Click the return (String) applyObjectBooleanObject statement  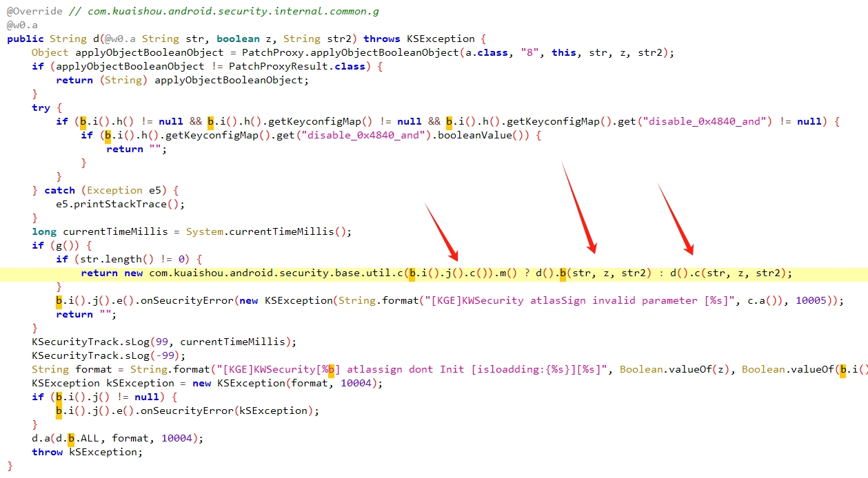(x=183, y=80)
